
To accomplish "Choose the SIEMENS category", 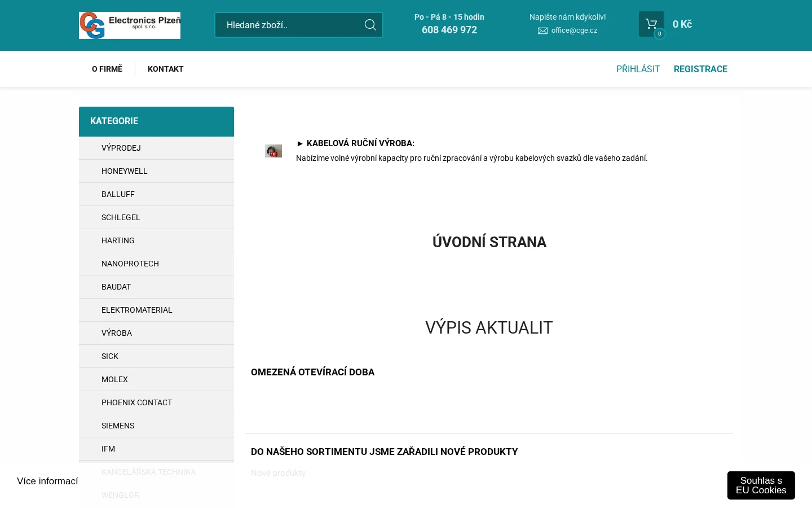I will 156,426.
